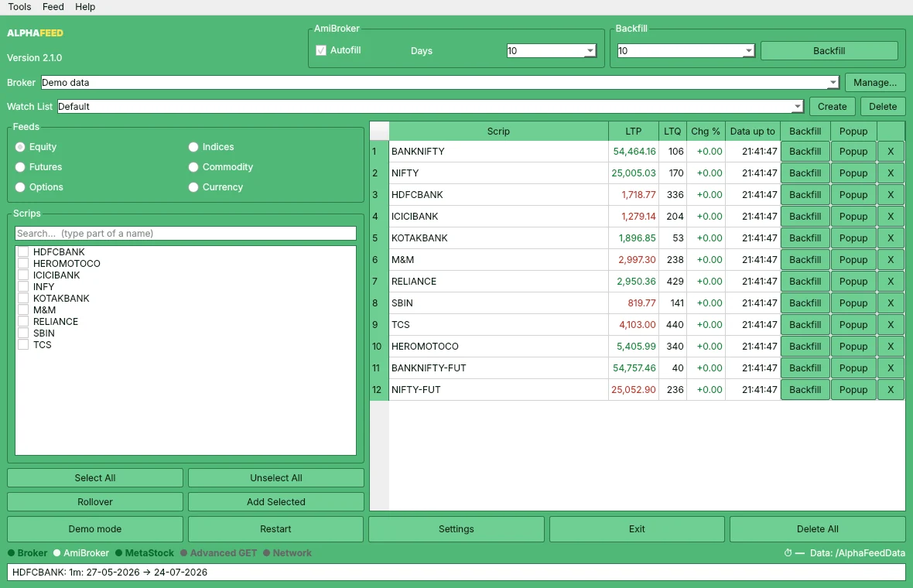Click the timer icon near Data path
This screenshot has width=913, height=588.
click(x=788, y=553)
